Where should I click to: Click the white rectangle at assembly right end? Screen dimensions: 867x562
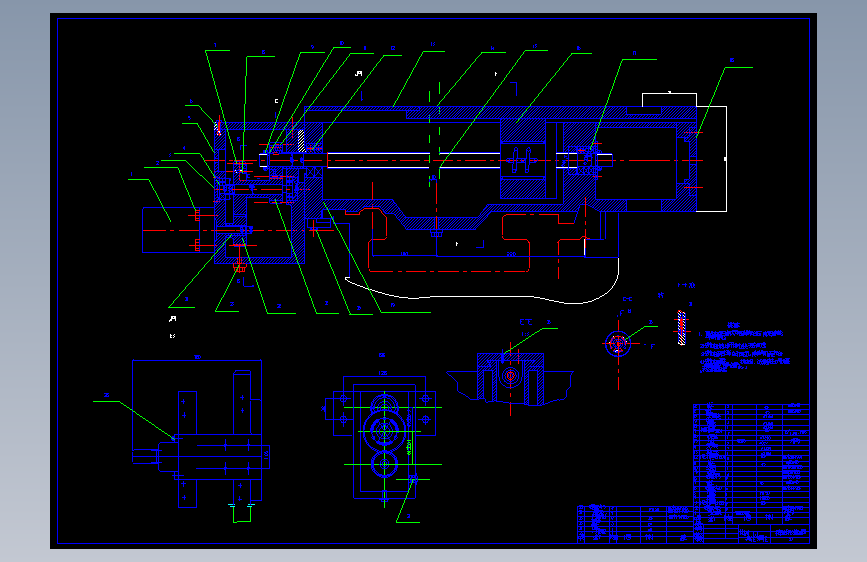pyautogui.click(x=711, y=159)
